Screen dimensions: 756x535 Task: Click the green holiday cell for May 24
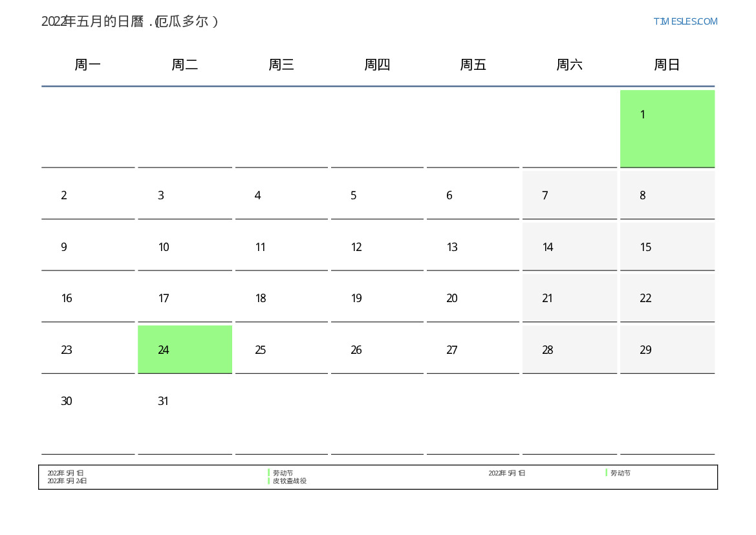click(x=185, y=349)
